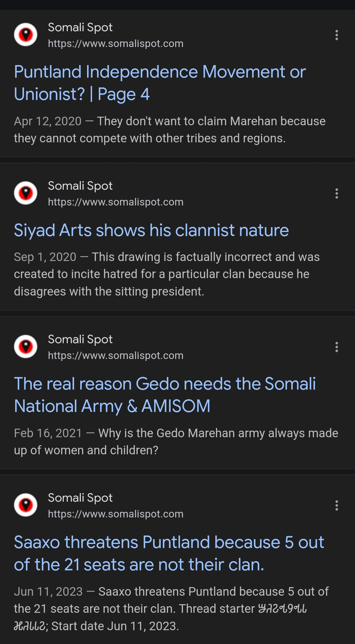Click Somali Spot favicon above Siyad Arts result
This screenshot has width=355, height=644.
(26, 193)
